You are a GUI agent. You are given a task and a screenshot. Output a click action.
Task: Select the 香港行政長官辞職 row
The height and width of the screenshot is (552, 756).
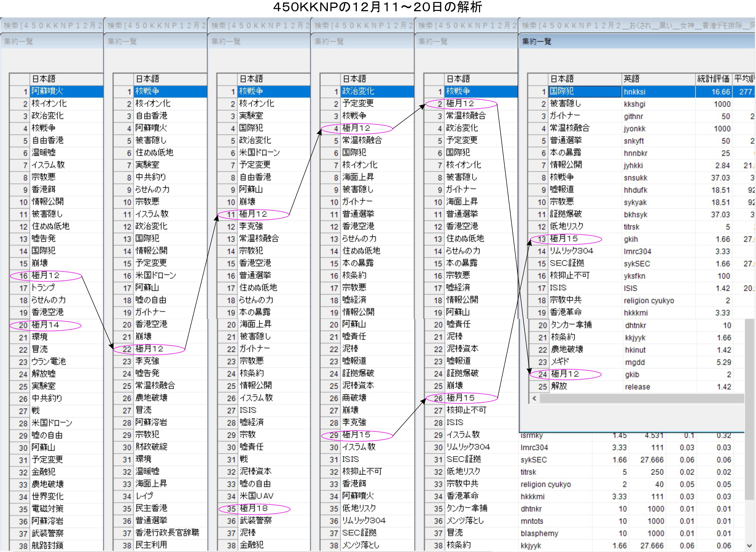point(167,533)
